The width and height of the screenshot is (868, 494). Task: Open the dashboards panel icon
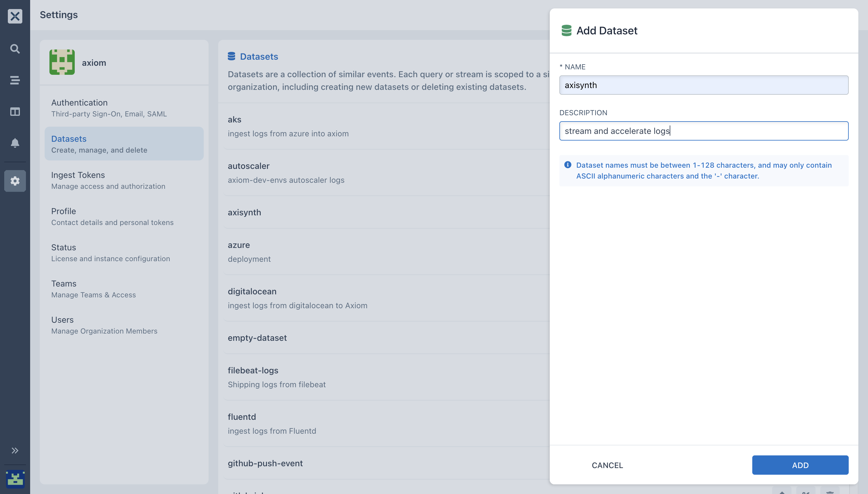click(x=15, y=112)
